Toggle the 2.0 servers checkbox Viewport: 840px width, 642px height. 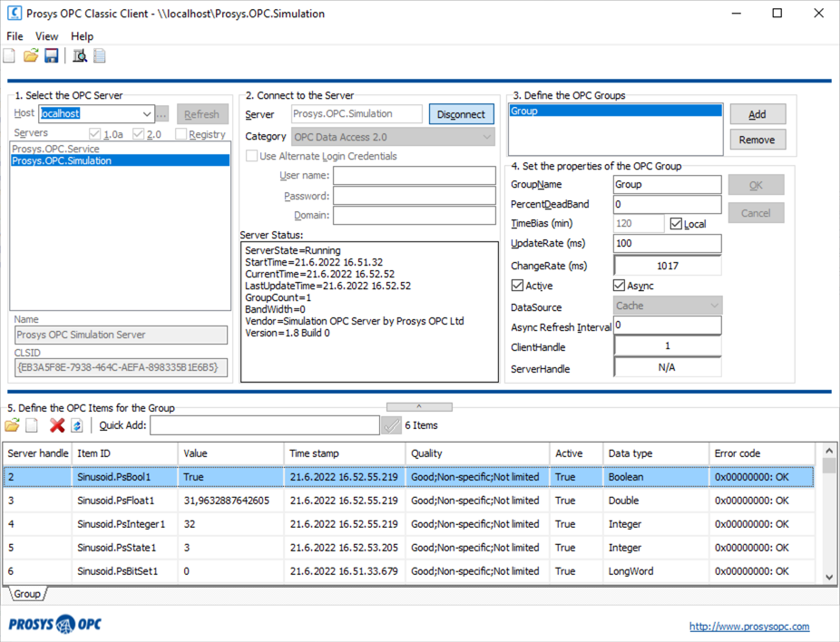coord(138,134)
